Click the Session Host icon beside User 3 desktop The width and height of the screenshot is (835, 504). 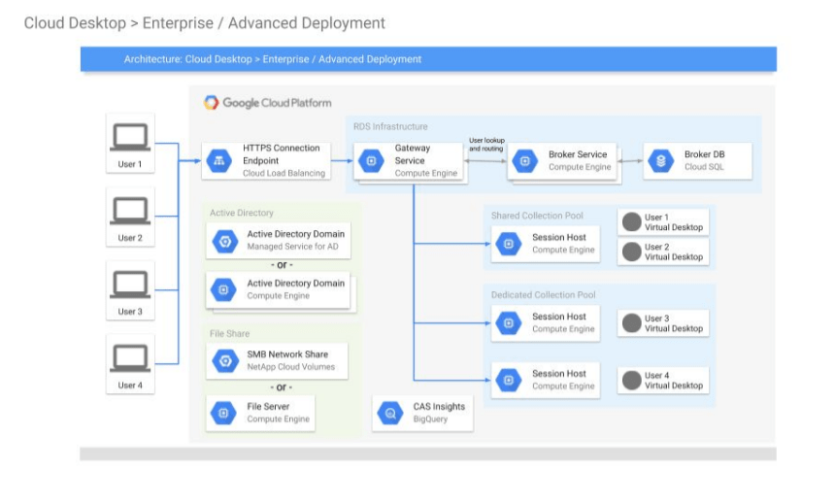(509, 322)
